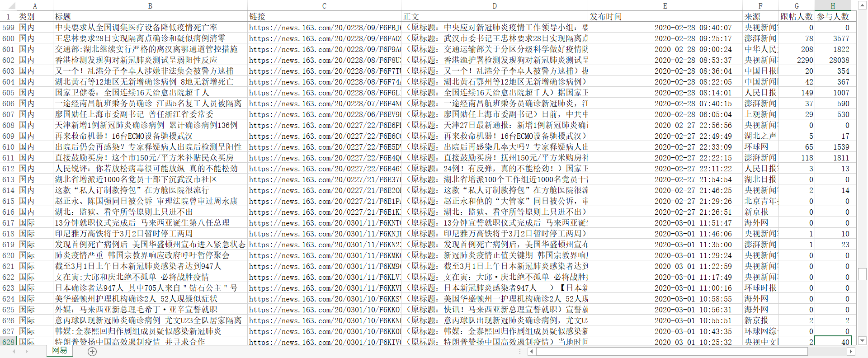The image size is (868, 358).
Task: Select title cell 人民锐评: 你若放松病毒很可能放纵
Action: [150, 169]
